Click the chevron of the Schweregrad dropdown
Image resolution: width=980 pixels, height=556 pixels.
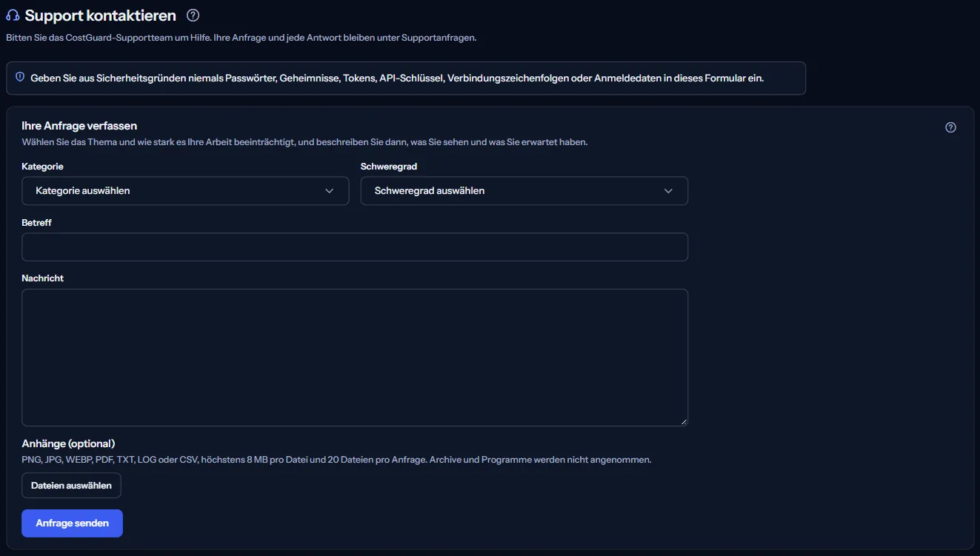[x=668, y=191]
